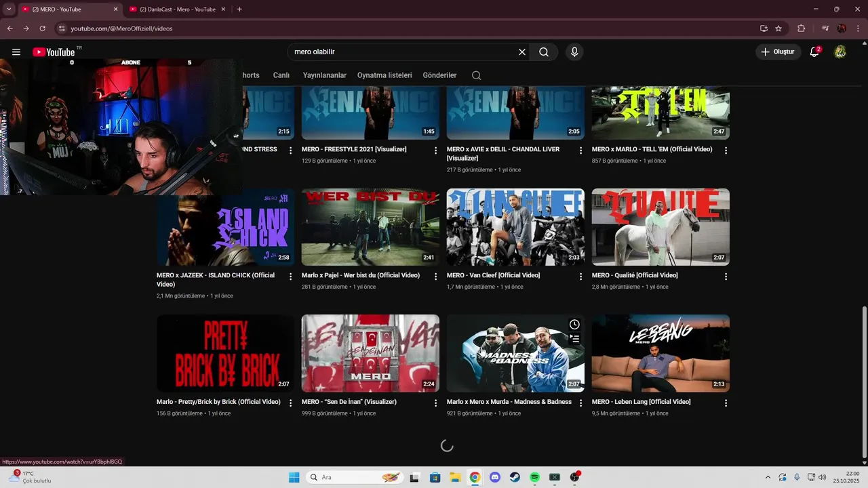Open volume control in system tray

click(x=822, y=477)
